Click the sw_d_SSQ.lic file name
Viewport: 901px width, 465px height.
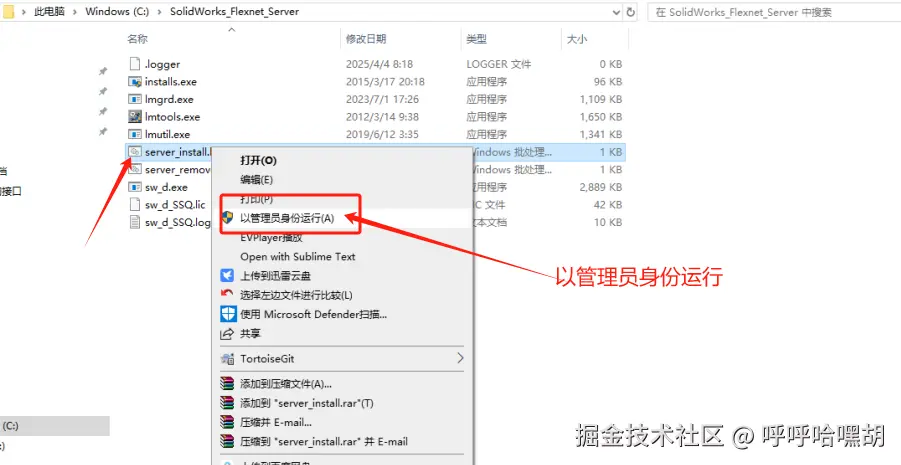click(x=175, y=205)
